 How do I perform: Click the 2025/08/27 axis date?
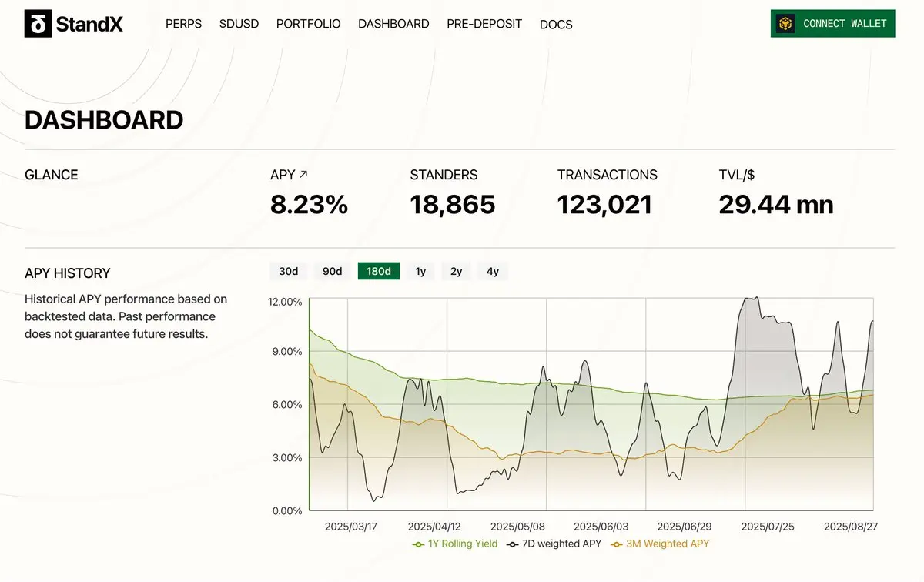(851, 527)
